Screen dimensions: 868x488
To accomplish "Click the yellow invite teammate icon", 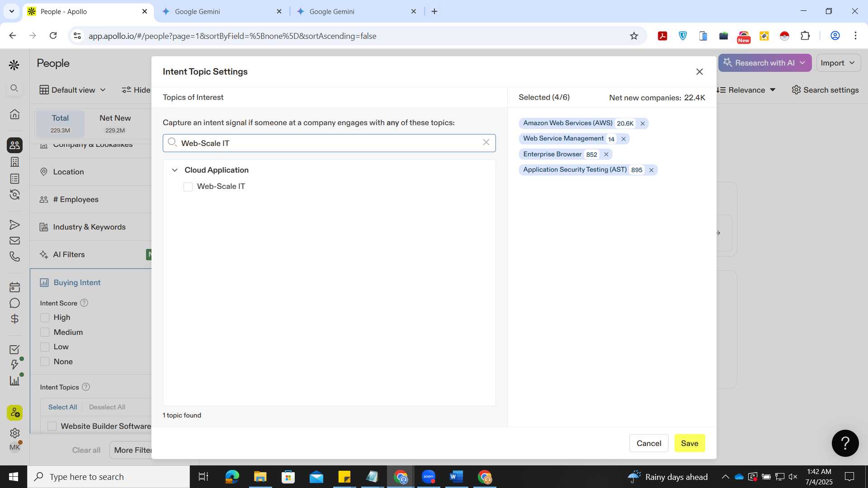I will 14,413.
